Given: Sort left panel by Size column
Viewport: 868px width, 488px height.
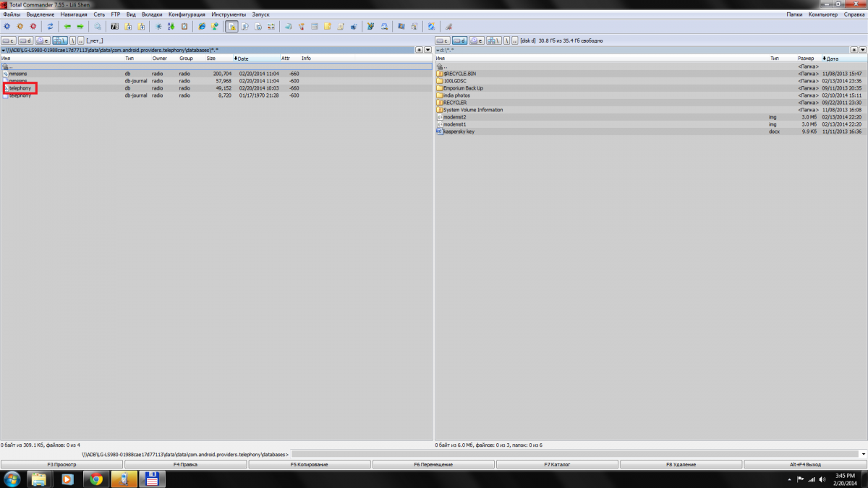Looking at the screenshot, I should tap(211, 59).
